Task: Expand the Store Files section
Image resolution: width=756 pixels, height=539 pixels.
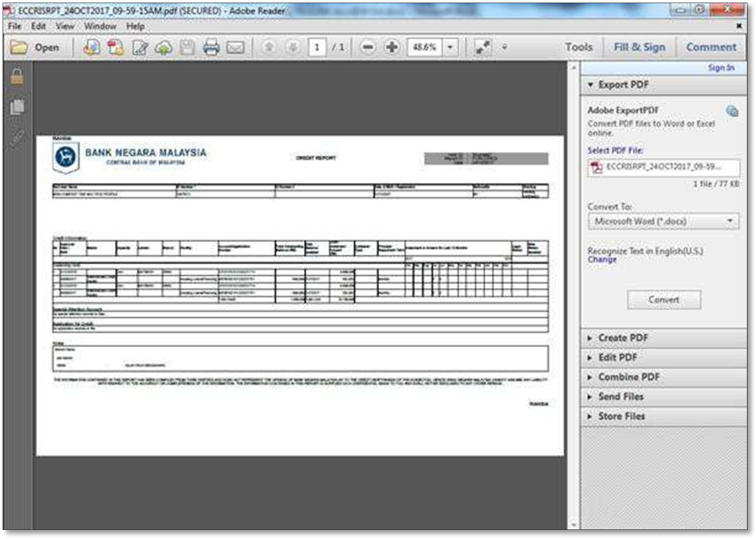Action: point(663,416)
